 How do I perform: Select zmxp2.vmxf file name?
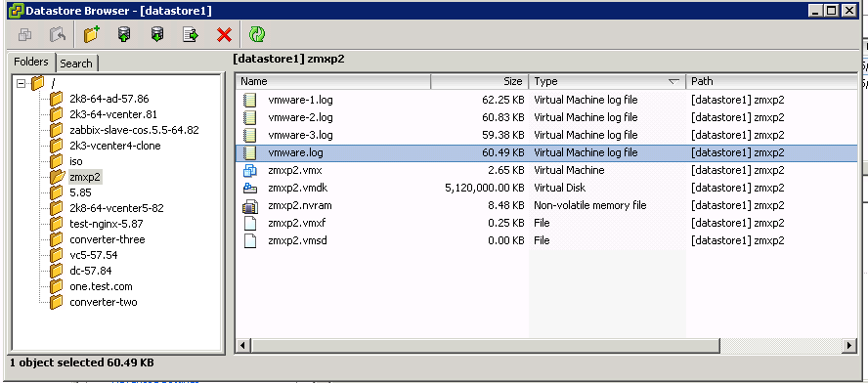pyautogui.click(x=297, y=223)
